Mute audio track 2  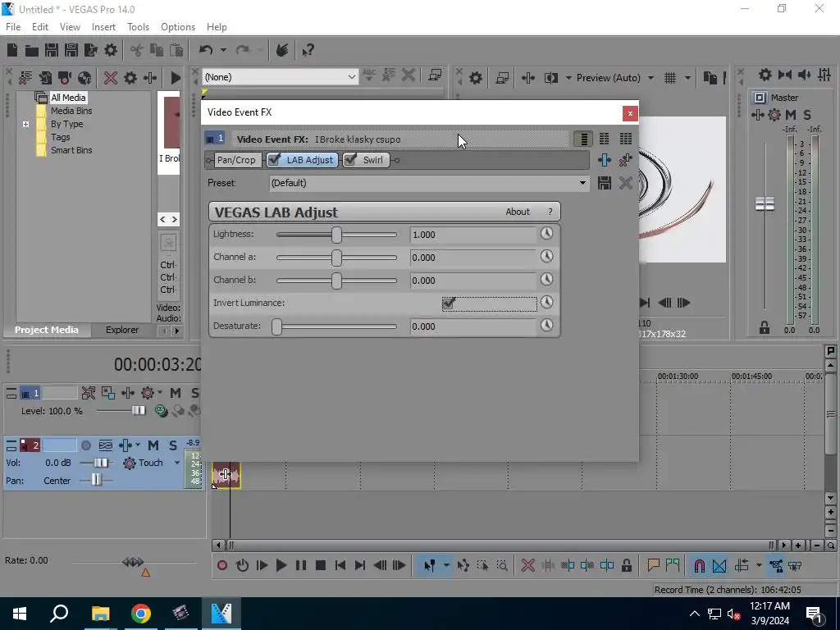[153, 445]
